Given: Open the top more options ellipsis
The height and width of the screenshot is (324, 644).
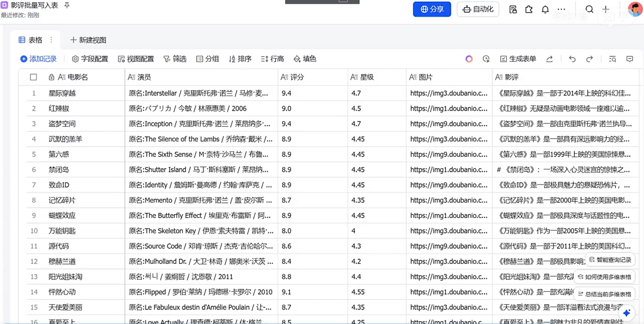Looking at the screenshot, I should [561, 9].
